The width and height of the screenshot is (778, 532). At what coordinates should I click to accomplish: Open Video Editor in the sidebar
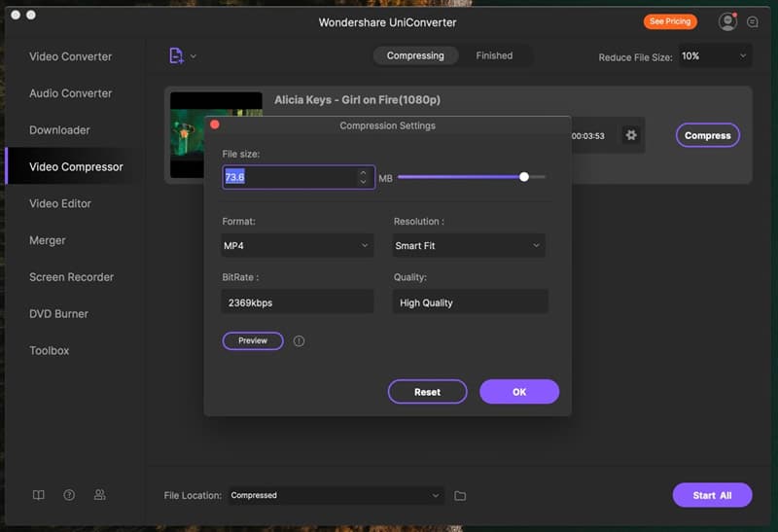[x=60, y=203]
